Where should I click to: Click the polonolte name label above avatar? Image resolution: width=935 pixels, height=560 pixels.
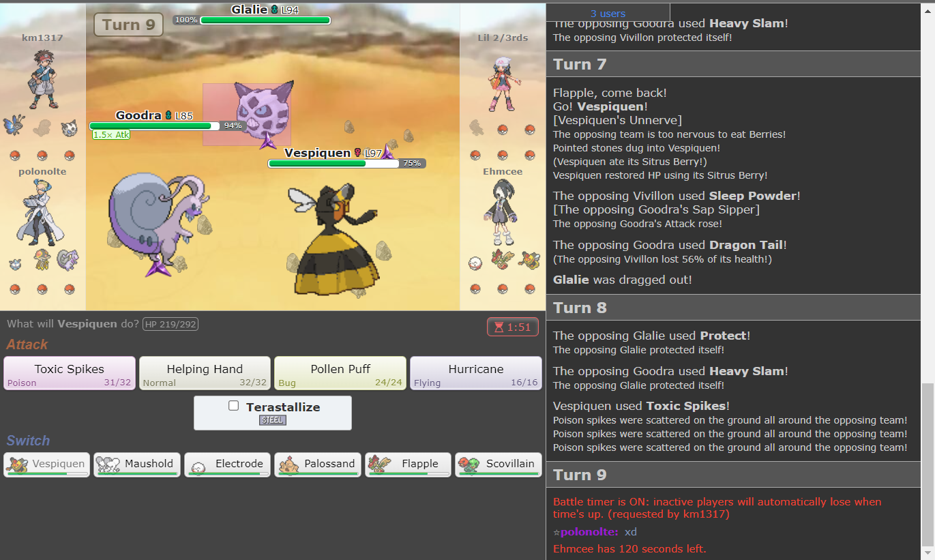tap(42, 172)
